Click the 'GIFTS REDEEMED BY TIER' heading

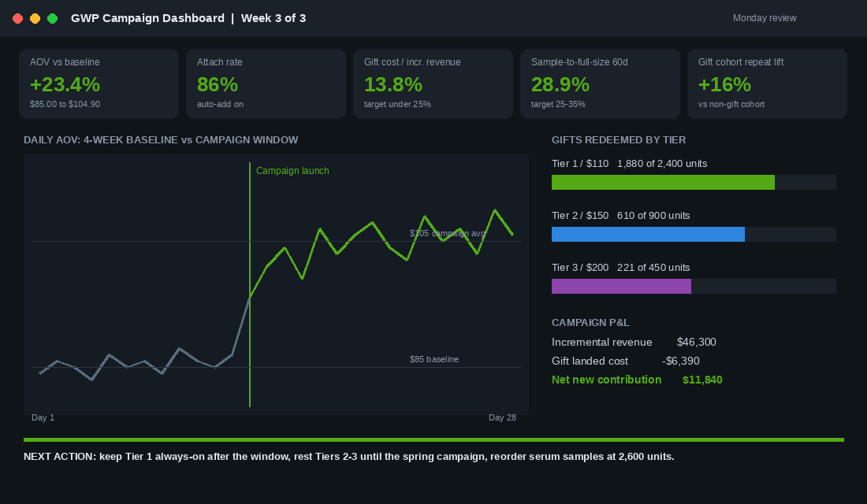point(619,140)
